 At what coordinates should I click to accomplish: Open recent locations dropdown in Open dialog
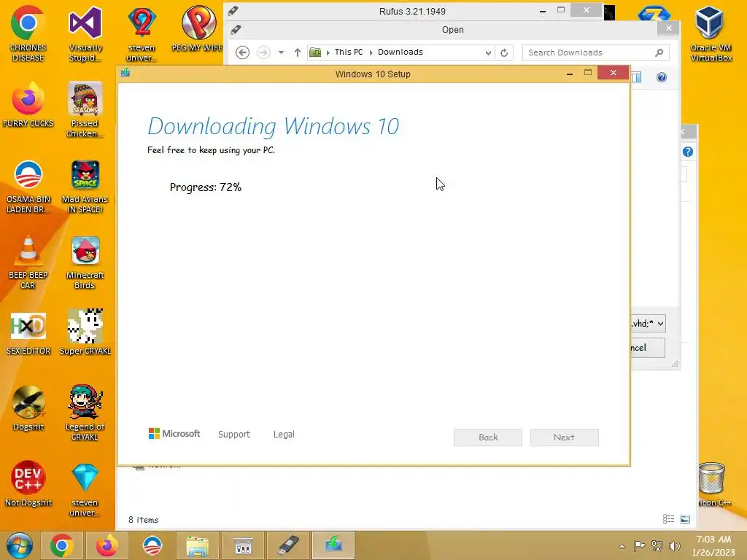281,52
